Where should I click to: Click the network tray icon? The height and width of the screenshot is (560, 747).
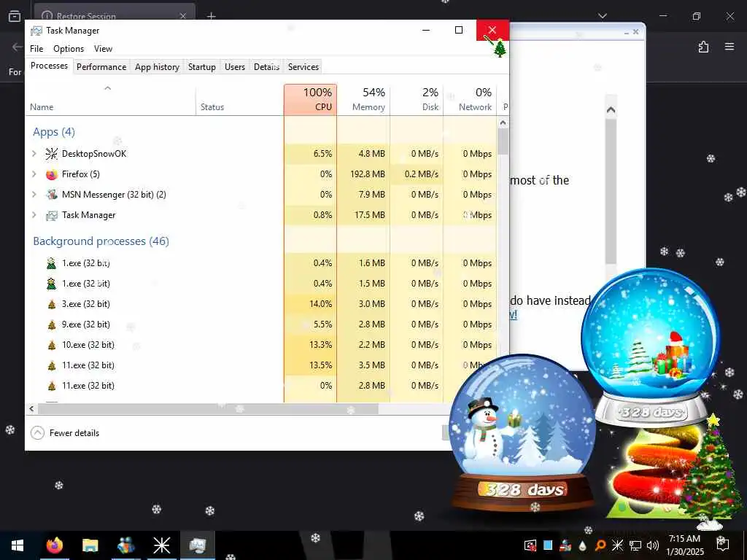point(635,545)
